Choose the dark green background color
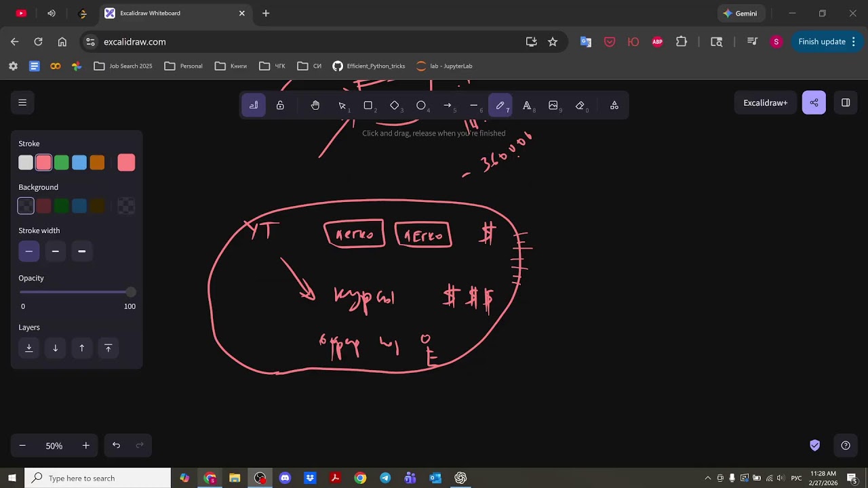868x488 pixels. [61, 206]
